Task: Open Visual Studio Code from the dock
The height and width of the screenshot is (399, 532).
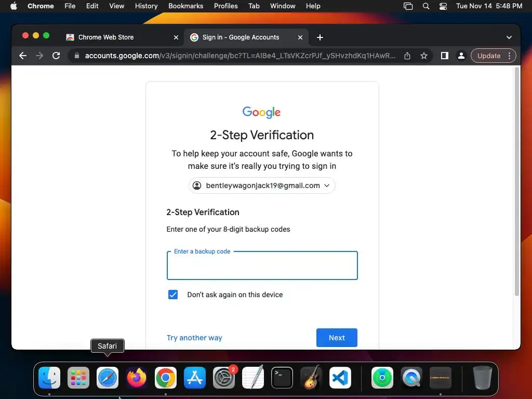Action: coord(340,378)
